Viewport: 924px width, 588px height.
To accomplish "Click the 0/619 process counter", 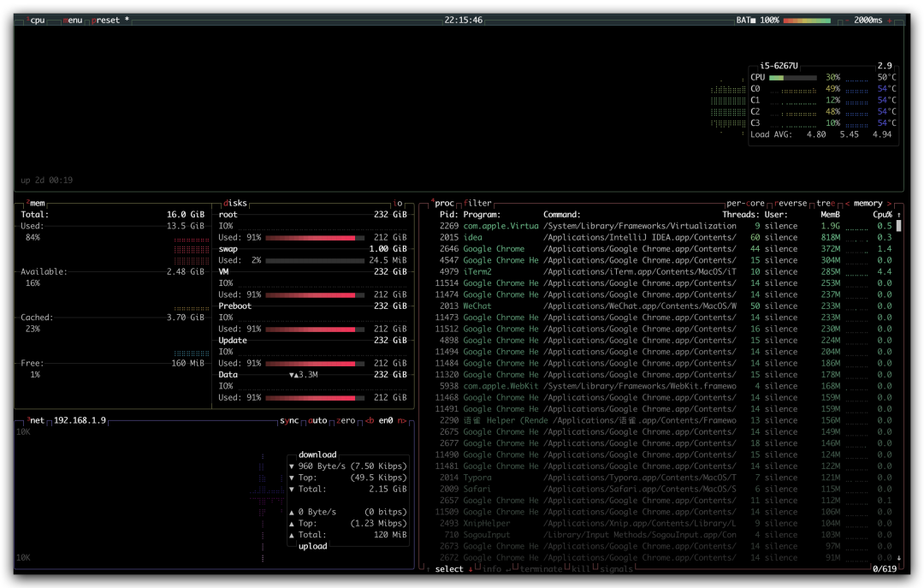I will click(885, 569).
